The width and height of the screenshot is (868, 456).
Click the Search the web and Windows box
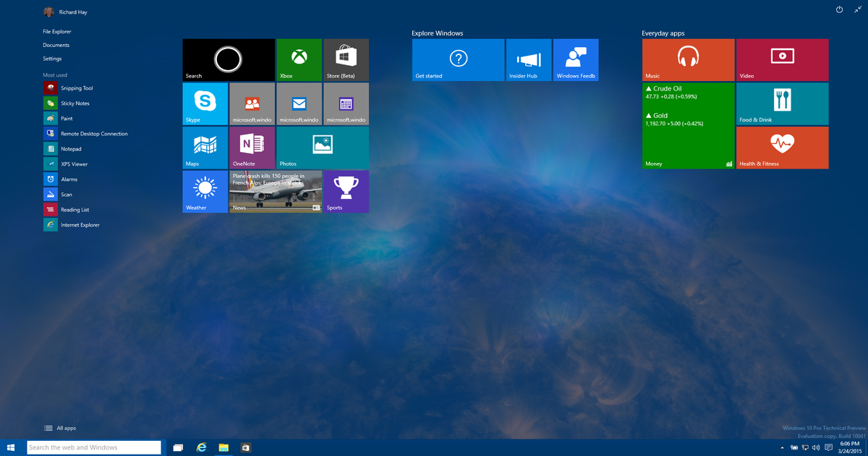[x=94, y=447]
